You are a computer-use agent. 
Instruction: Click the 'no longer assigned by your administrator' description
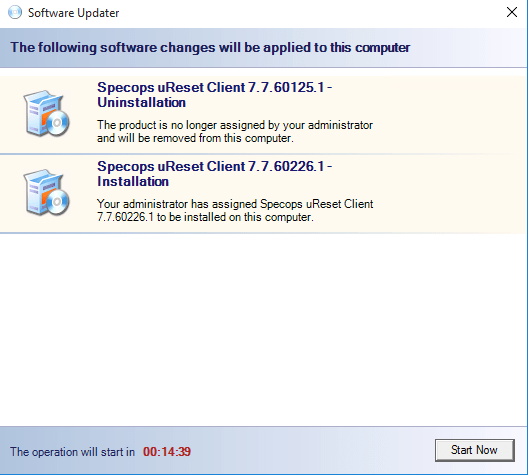[235, 125]
